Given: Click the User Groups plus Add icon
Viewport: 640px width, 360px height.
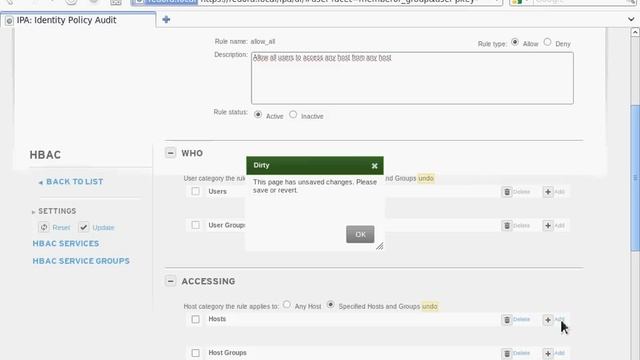Looking at the screenshot, I should coord(548,226).
